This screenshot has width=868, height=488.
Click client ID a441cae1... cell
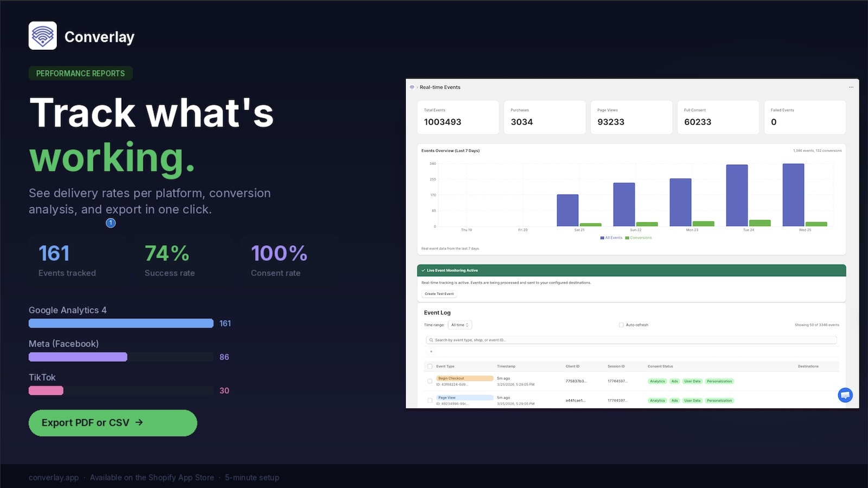click(576, 401)
